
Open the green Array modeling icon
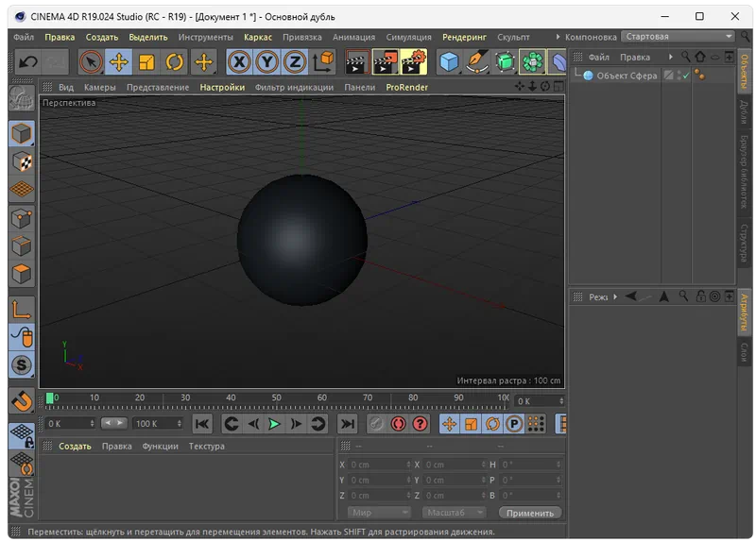point(532,61)
